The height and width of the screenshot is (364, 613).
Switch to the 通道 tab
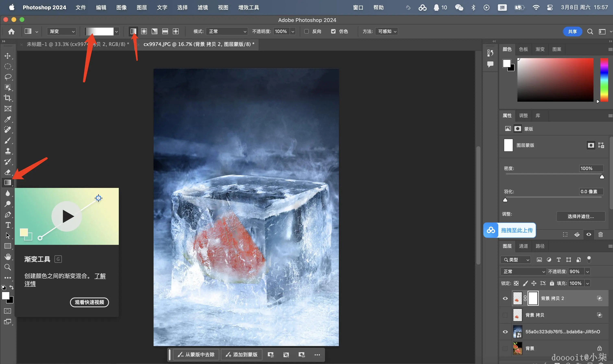pyautogui.click(x=523, y=246)
